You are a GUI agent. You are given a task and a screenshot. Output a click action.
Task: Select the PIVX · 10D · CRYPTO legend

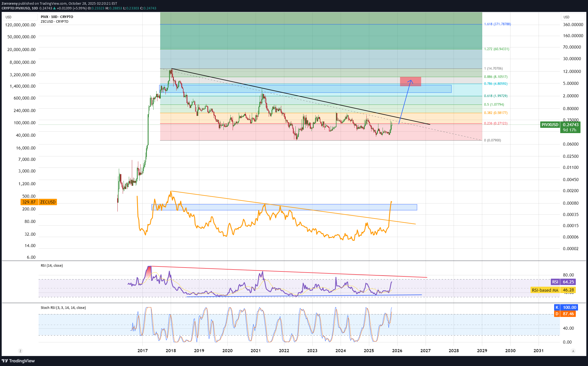tap(57, 17)
